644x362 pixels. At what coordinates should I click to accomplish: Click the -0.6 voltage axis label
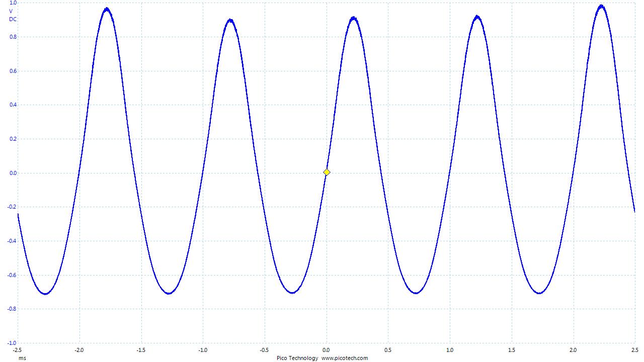[12, 275]
